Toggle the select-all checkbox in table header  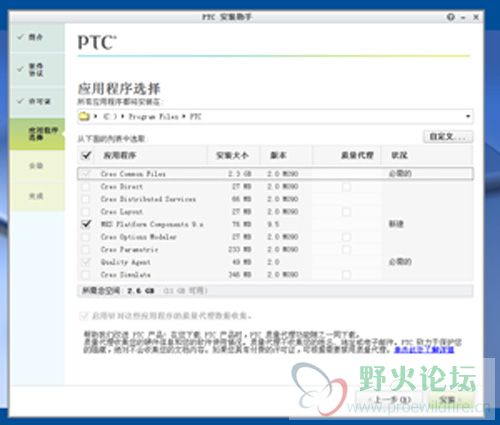pyautogui.click(x=86, y=155)
